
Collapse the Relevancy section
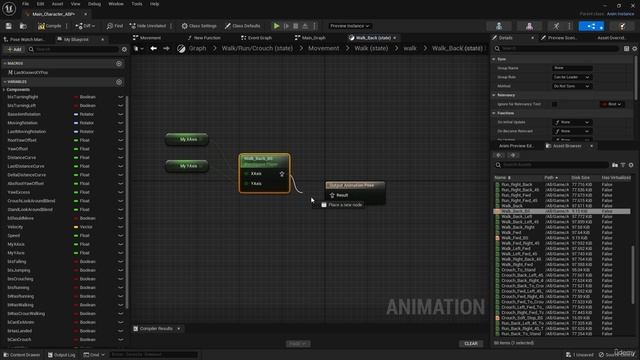point(494,95)
